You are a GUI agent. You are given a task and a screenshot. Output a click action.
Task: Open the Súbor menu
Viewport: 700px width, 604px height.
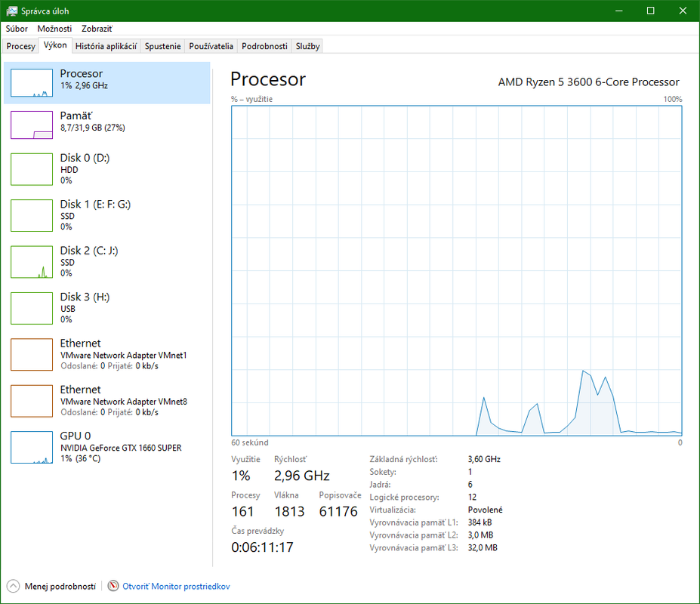pyautogui.click(x=17, y=29)
